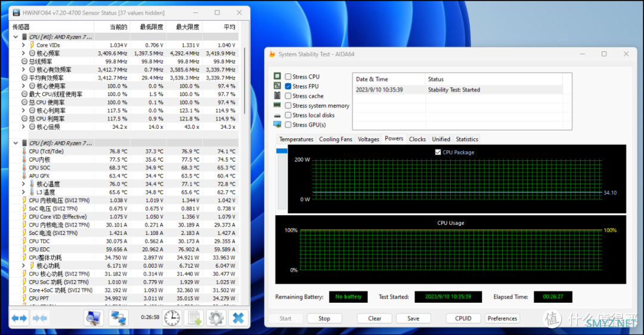This screenshot has height=335, width=644.
Task: Expand the 核心使用率 row
Action: pos(23,86)
